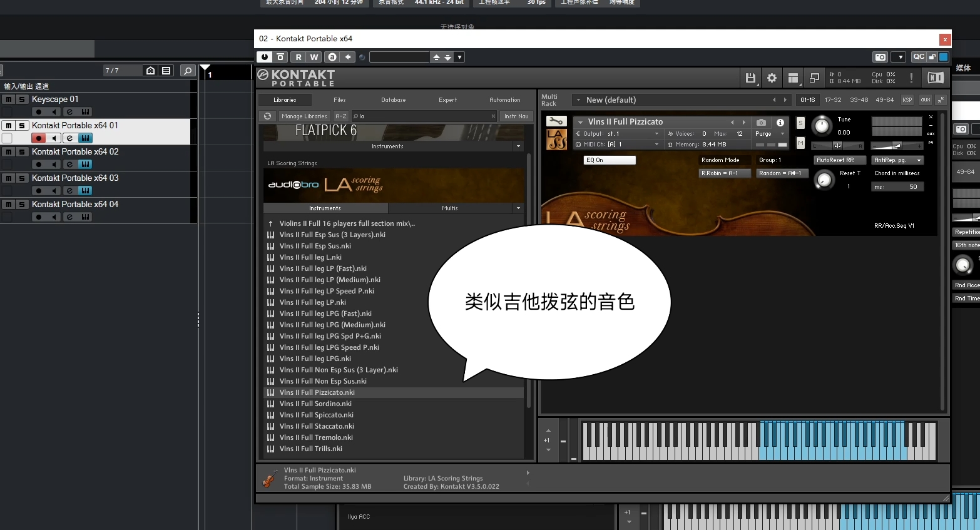The width and height of the screenshot is (980, 530).
Task: Click the instrument snapshot camera icon
Action: coord(761,122)
